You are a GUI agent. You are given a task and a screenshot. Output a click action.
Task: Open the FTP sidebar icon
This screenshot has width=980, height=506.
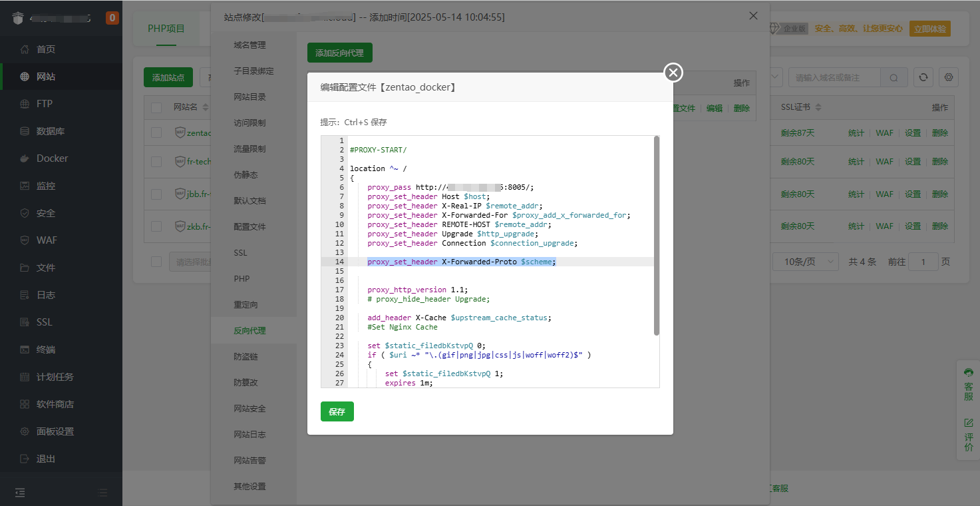click(25, 104)
